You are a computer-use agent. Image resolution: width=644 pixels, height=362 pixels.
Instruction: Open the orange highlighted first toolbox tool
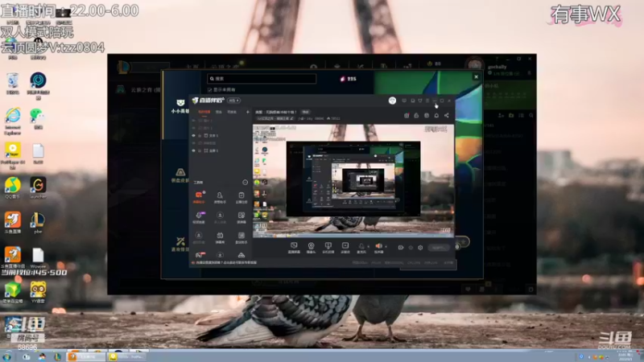199,197
